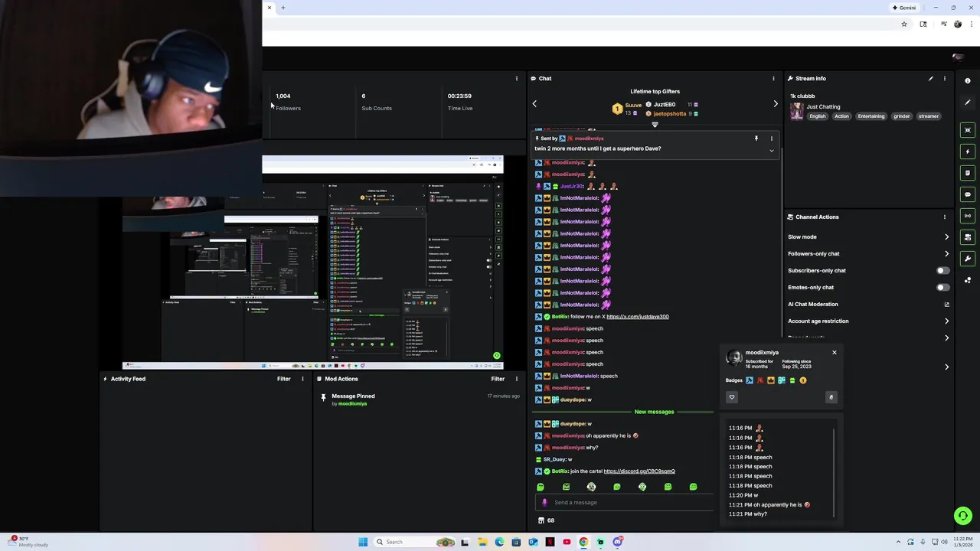Click the shop icon next to 68

tap(541, 520)
